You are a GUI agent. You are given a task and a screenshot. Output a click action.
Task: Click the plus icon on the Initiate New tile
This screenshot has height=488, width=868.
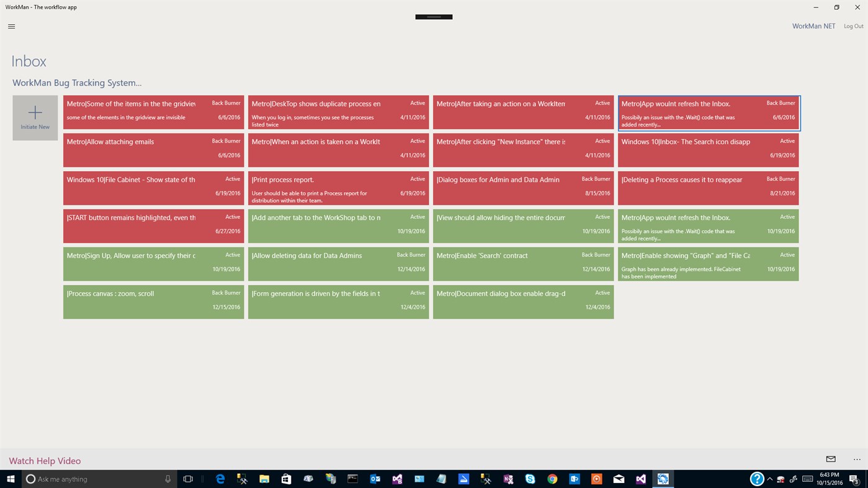35,112
